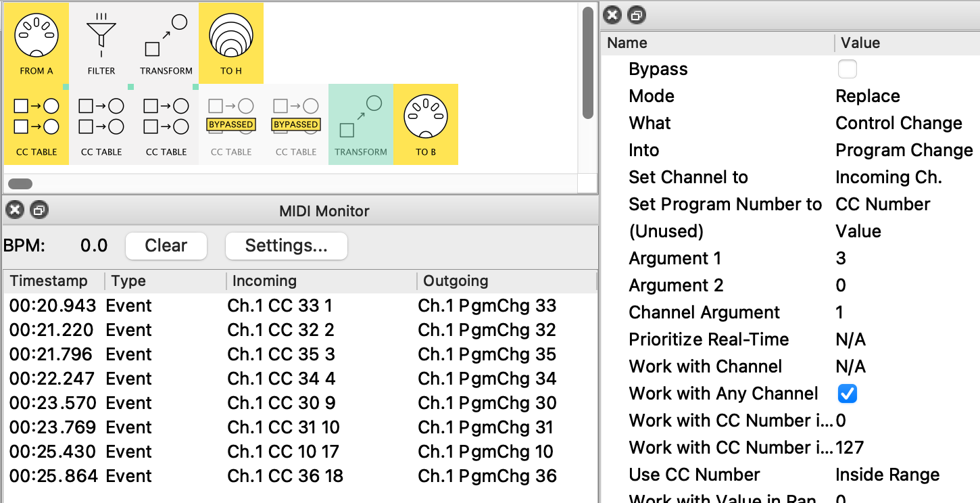Select the TRANSFORM node in top row

click(166, 43)
